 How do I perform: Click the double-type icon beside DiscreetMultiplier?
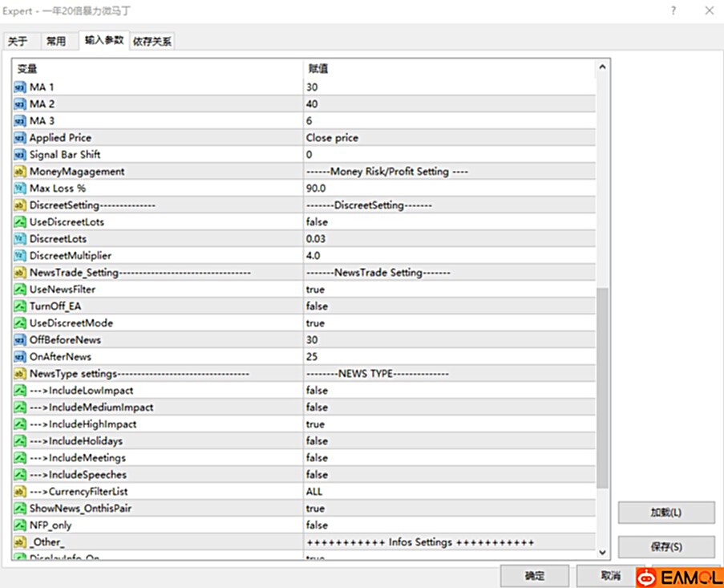(x=20, y=256)
